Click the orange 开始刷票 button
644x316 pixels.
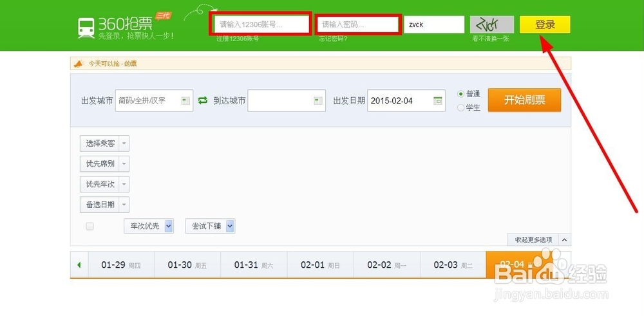point(524,100)
